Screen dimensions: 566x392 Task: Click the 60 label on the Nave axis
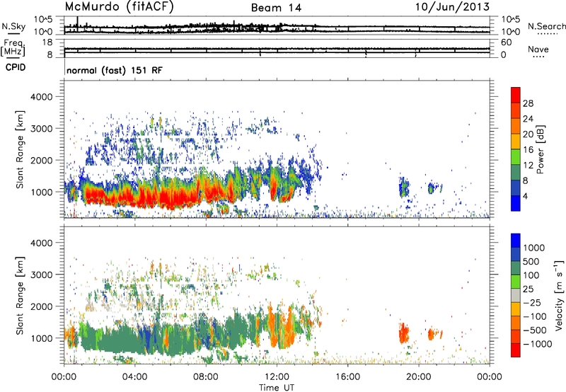(506, 42)
